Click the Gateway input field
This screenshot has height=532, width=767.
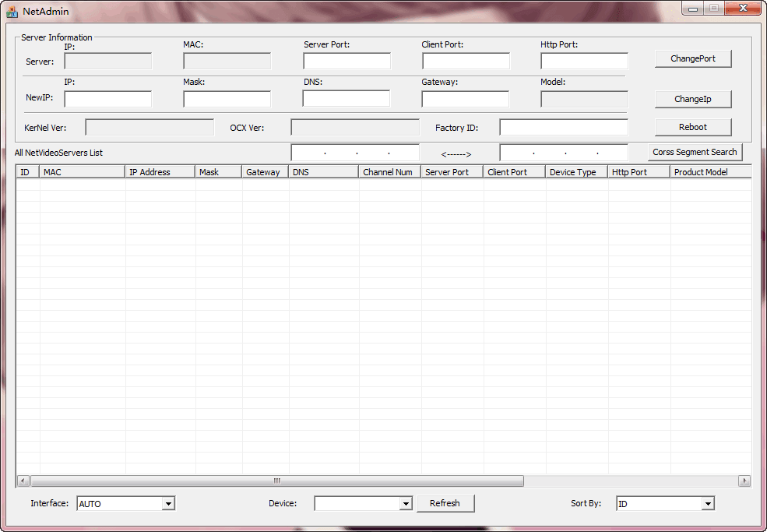point(465,99)
